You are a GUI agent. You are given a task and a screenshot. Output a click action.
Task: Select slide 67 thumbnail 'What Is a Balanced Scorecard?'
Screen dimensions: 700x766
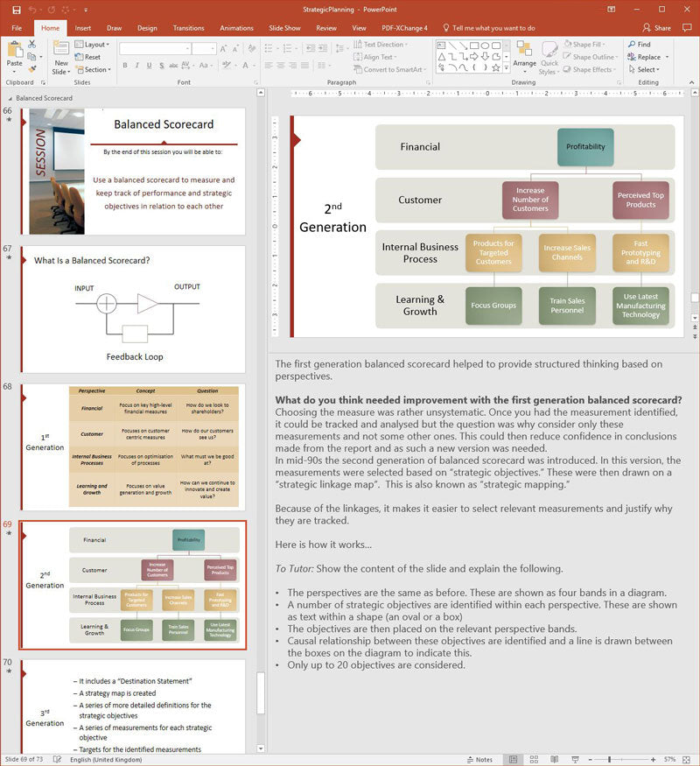133,309
